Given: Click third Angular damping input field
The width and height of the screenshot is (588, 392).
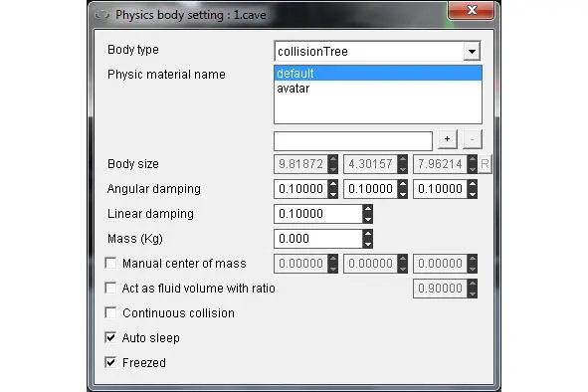Looking at the screenshot, I should (440, 189).
